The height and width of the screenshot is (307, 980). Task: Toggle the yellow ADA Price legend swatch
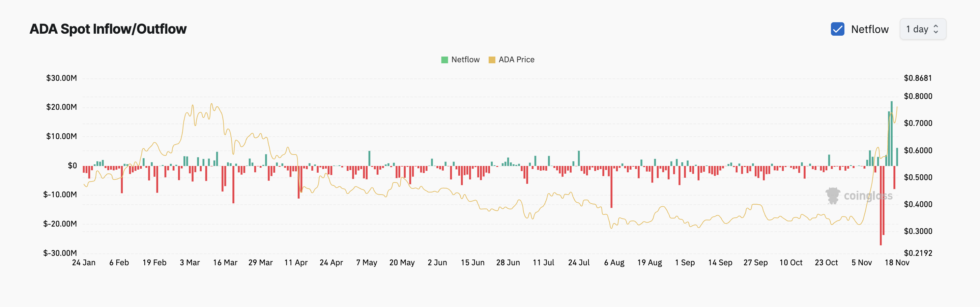coord(492,60)
